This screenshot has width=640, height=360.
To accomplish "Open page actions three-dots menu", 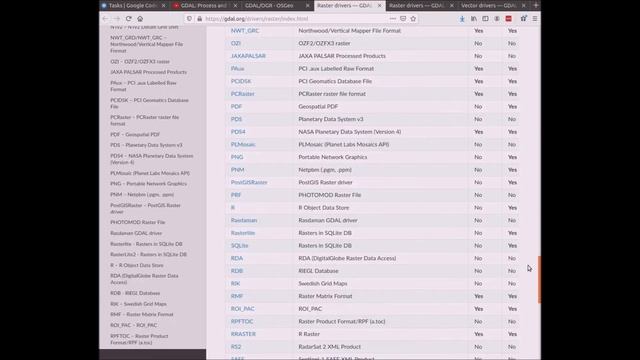I will tap(392, 19).
